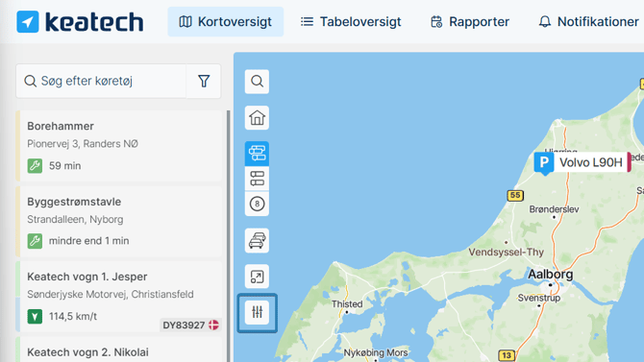This screenshot has width=644, height=362.
Task: Open Keatech vogn 1. Jesper card
Action: pyautogui.click(x=119, y=297)
